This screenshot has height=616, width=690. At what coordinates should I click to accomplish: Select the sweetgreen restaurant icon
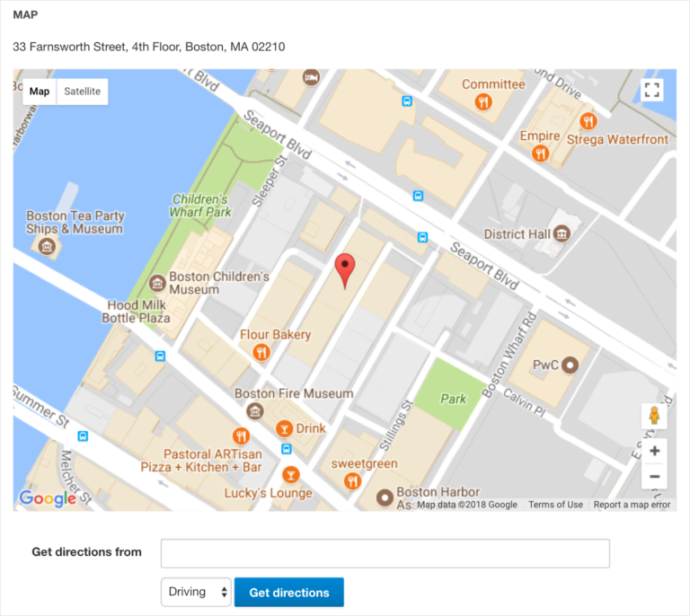(x=352, y=481)
